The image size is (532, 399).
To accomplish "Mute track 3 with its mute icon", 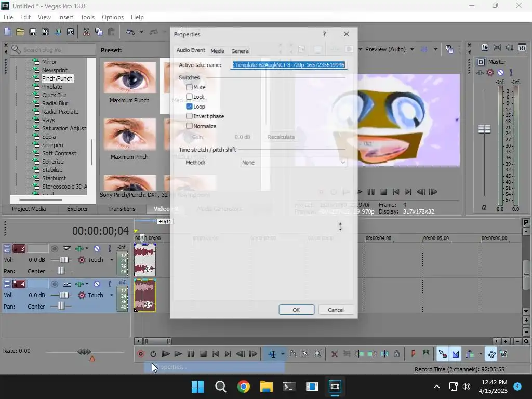I will tap(97, 249).
